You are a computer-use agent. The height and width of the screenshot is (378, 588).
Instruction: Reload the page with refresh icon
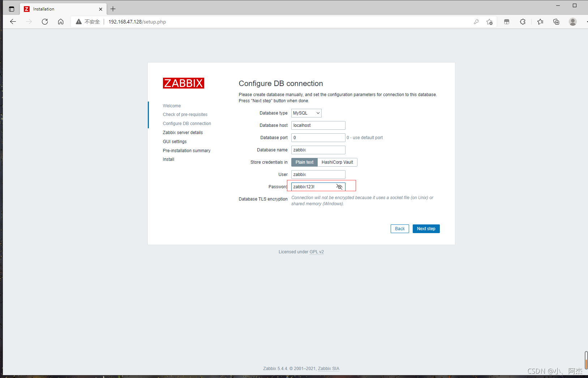click(45, 22)
